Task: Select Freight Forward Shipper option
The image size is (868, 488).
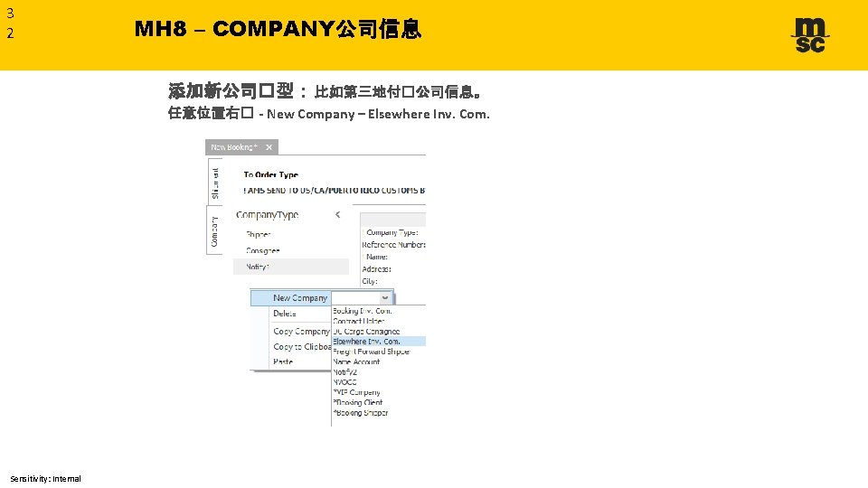Action: point(371,352)
